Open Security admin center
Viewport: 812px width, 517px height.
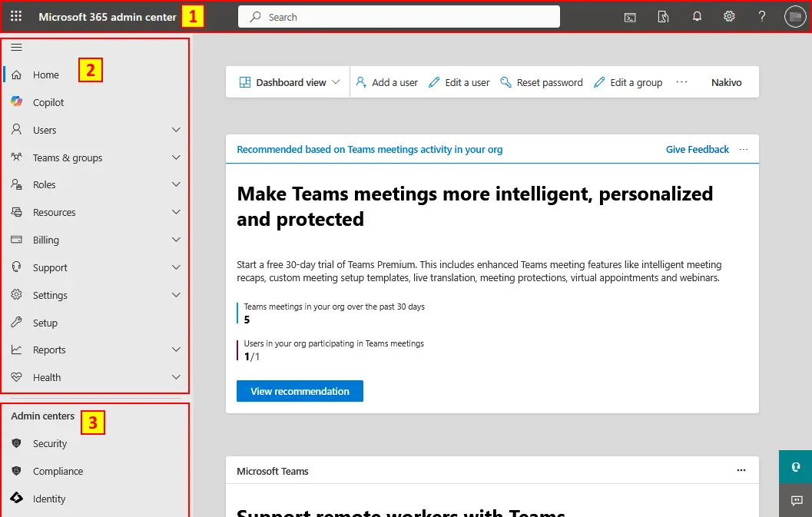click(50, 443)
